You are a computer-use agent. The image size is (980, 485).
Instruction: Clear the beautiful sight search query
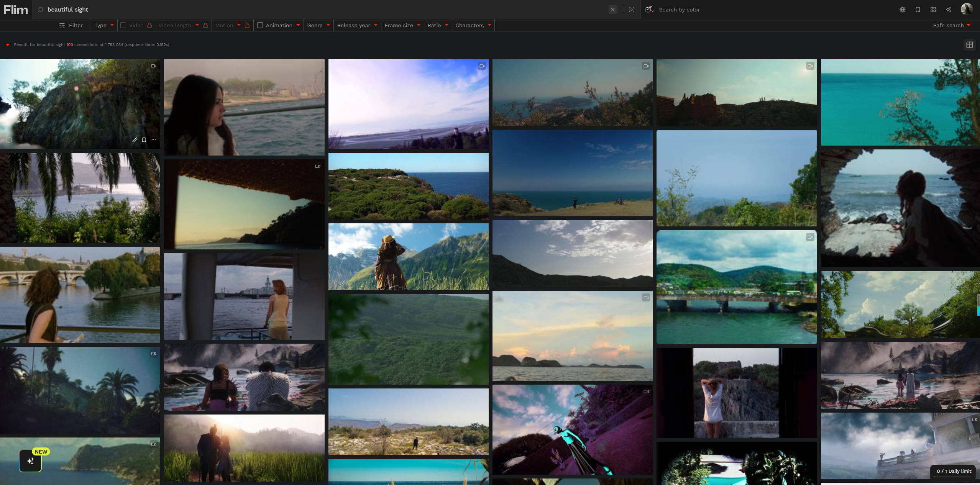(x=613, y=10)
